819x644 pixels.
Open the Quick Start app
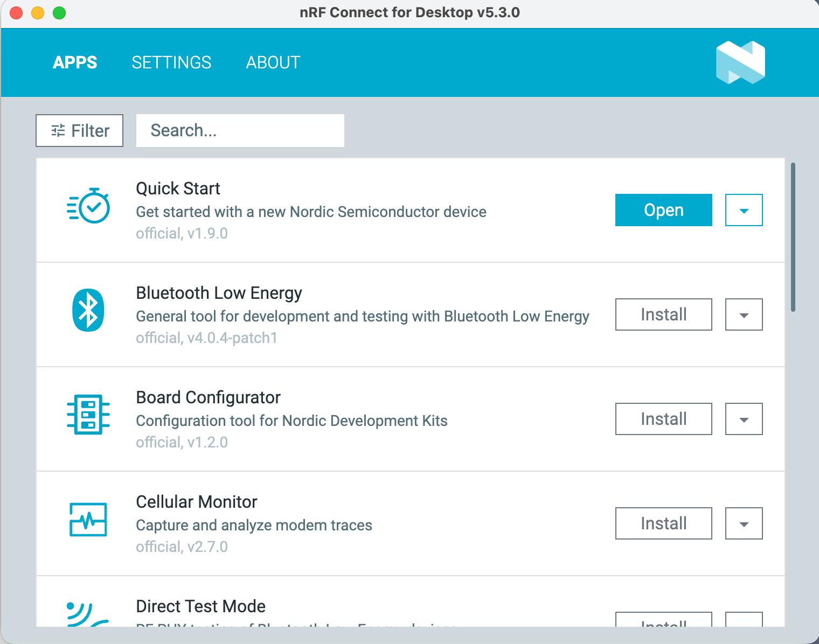coord(664,210)
